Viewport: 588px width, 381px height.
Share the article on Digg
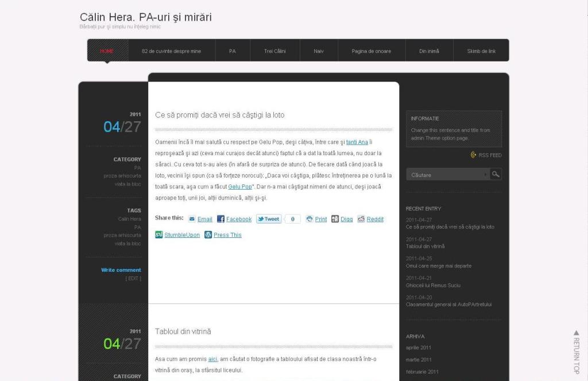click(x=335, y=219)
